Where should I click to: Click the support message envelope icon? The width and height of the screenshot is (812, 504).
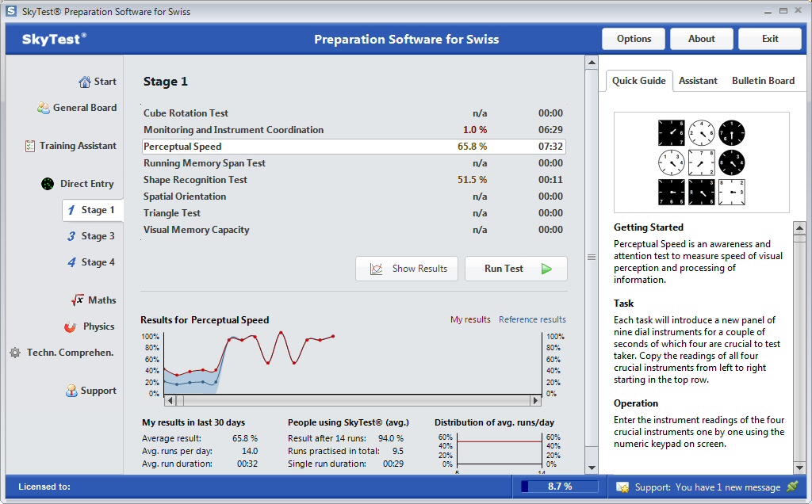(x=622, y=487)
